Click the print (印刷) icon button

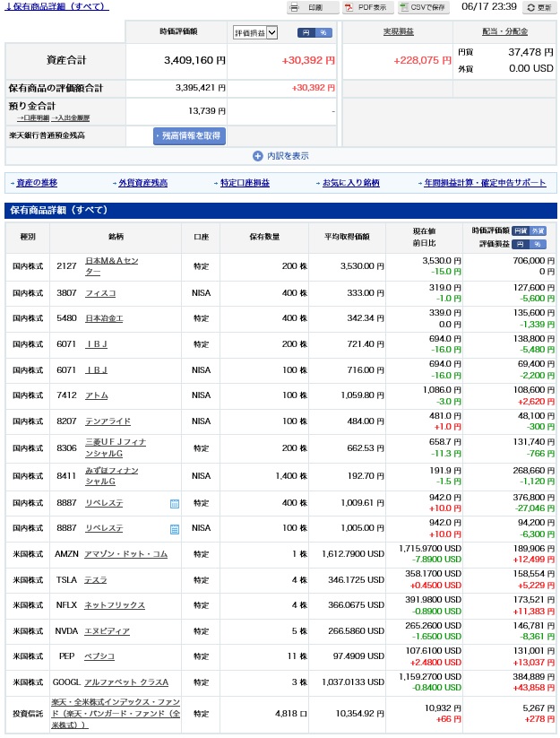click(x=312, y=7)
